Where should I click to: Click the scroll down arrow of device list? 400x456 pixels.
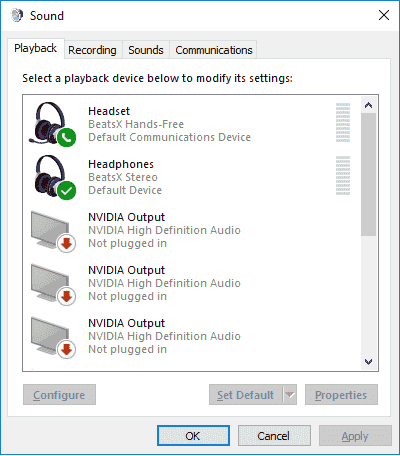pos(368,362)
